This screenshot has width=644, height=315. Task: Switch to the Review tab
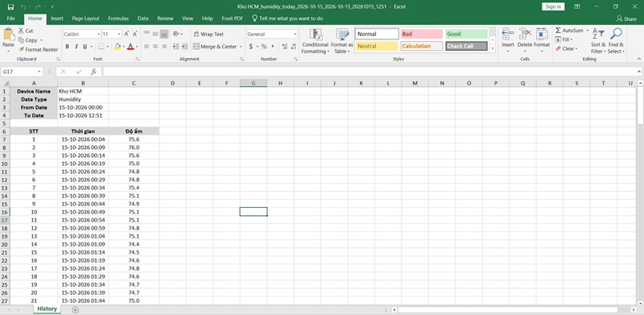[165, 19]
